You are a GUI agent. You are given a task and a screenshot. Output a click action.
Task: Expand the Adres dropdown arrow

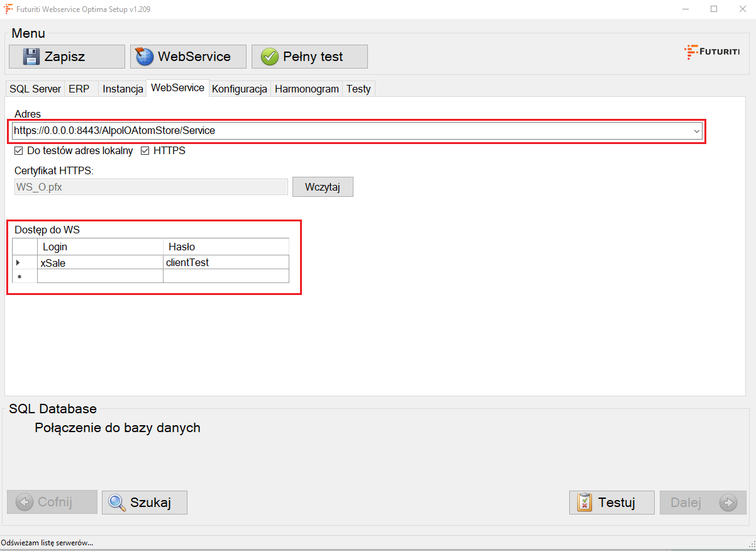click(x=696, y=131)
